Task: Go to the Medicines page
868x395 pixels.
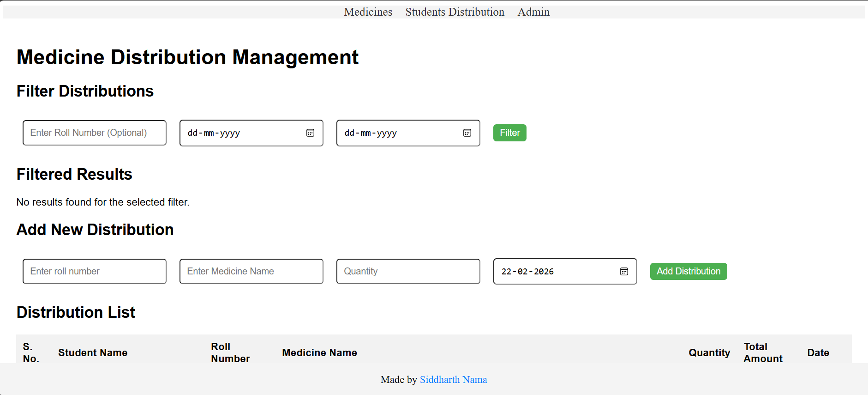Action: click(368, 12)
